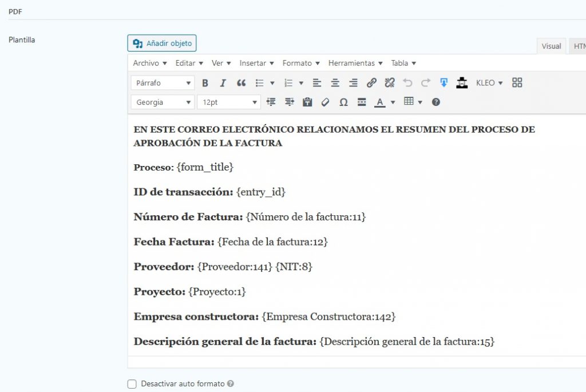The height and width of the screenshot is (392, 586).
Task: Open the Párrafo format dropdown
Action: [x=163, y=83]
